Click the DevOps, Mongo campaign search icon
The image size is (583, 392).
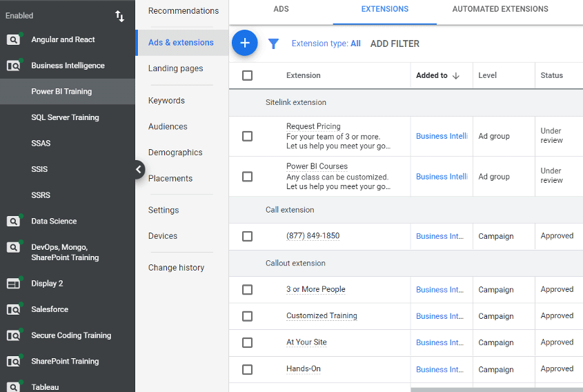click(13, 247)
